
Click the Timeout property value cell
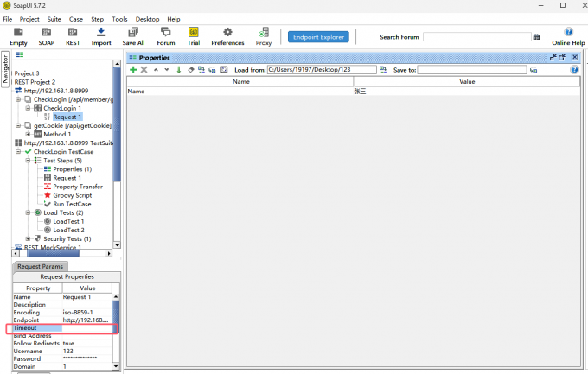[87, 328]
